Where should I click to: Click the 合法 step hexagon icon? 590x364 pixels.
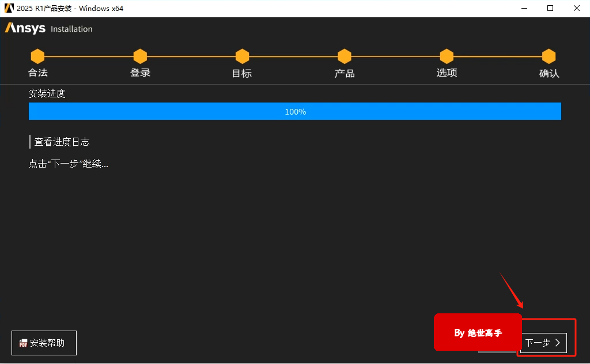[x=37, y=56]
